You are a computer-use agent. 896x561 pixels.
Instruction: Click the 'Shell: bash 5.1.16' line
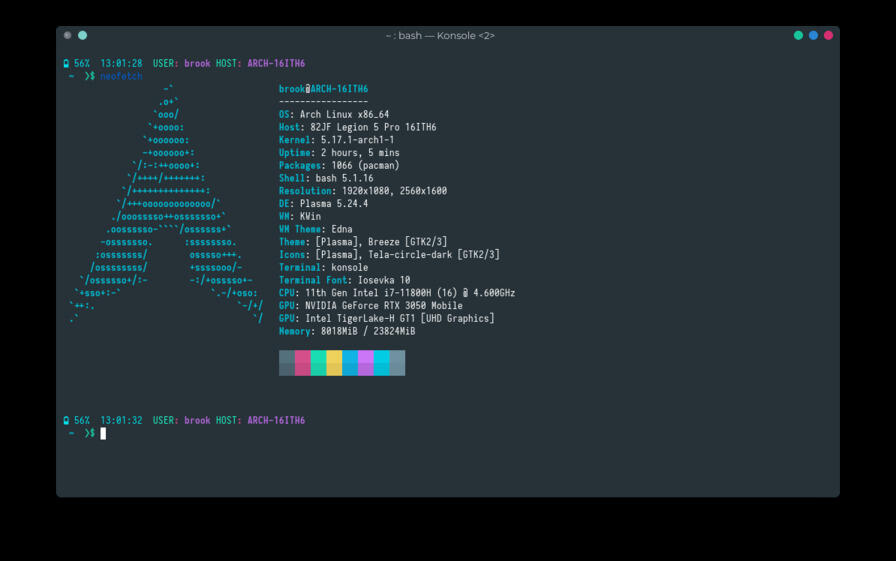tap(326, 178)
